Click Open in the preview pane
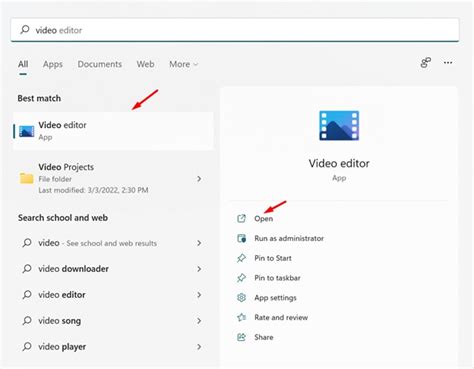Viewport: 474px width, 369px height. [263, 219]
